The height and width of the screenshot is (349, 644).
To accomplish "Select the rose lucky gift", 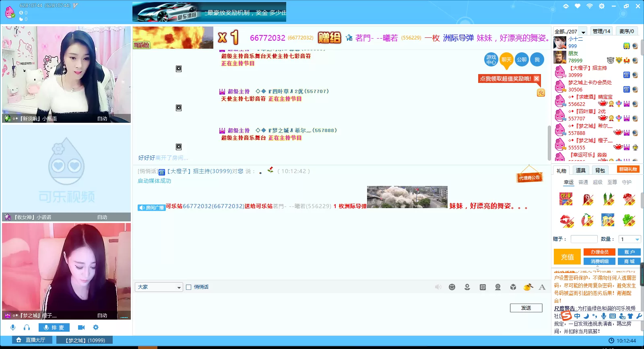I will (629, 199).
